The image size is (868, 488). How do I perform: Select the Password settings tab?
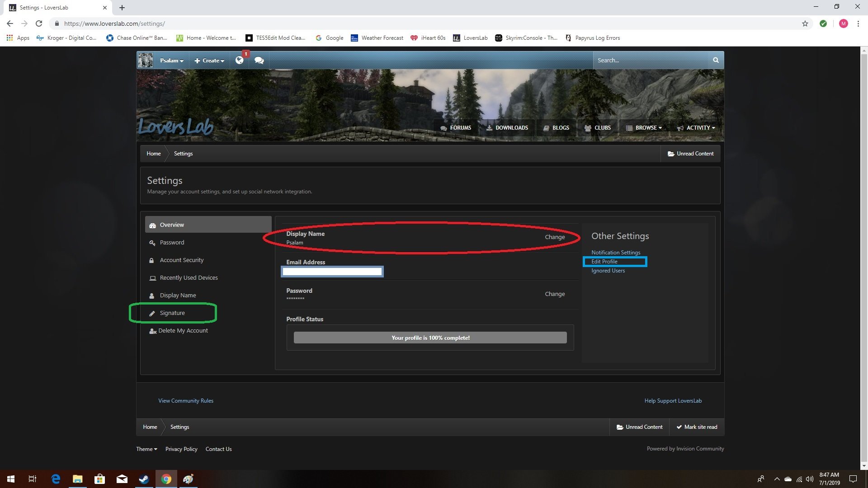[x=172, y=243]
